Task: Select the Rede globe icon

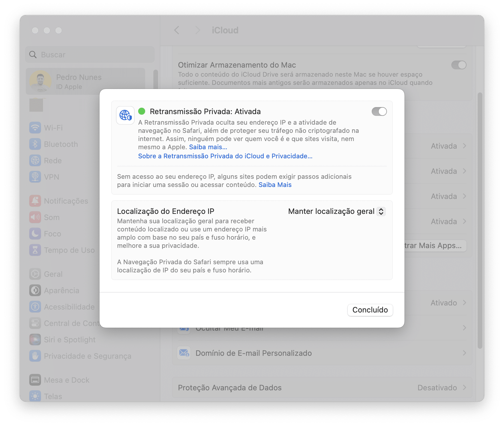Action: tap(35, 160)
